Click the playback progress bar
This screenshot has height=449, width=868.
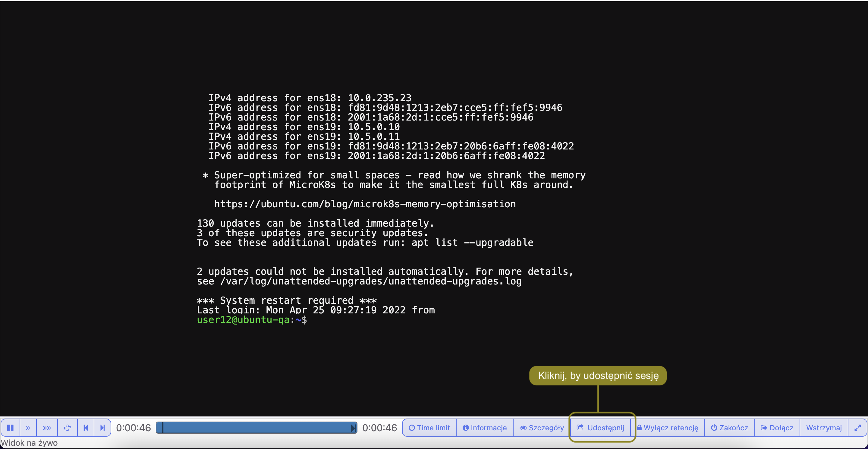click(256, 427)
